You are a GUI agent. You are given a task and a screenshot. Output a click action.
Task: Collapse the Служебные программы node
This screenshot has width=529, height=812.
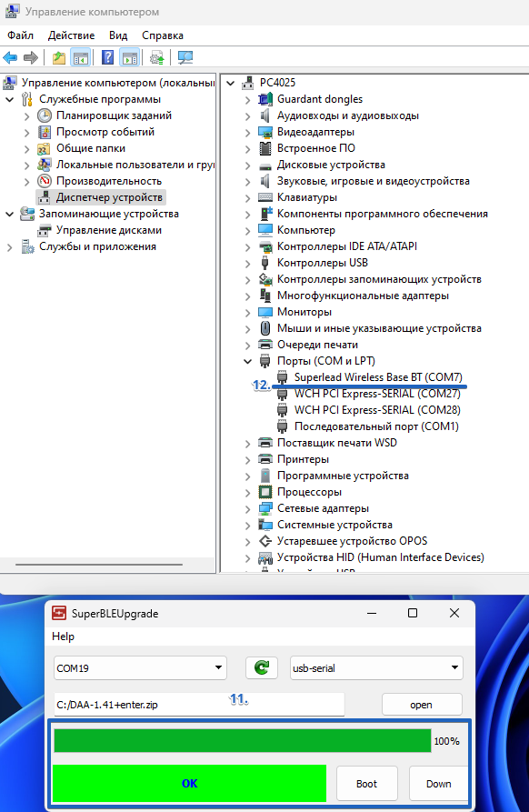(10, 99)
